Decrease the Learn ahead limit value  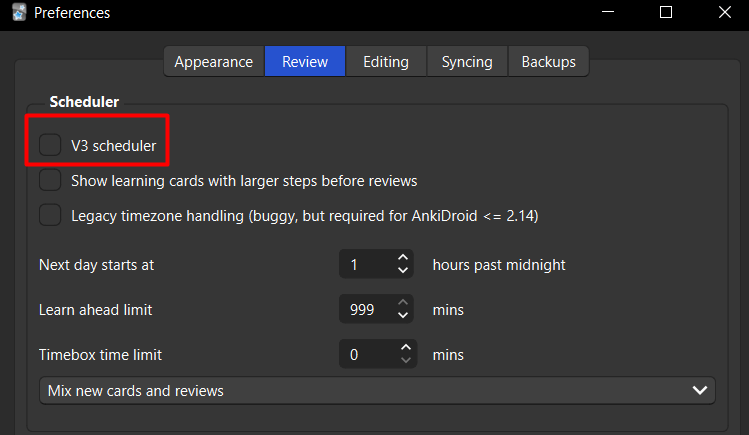coord(403,316)
